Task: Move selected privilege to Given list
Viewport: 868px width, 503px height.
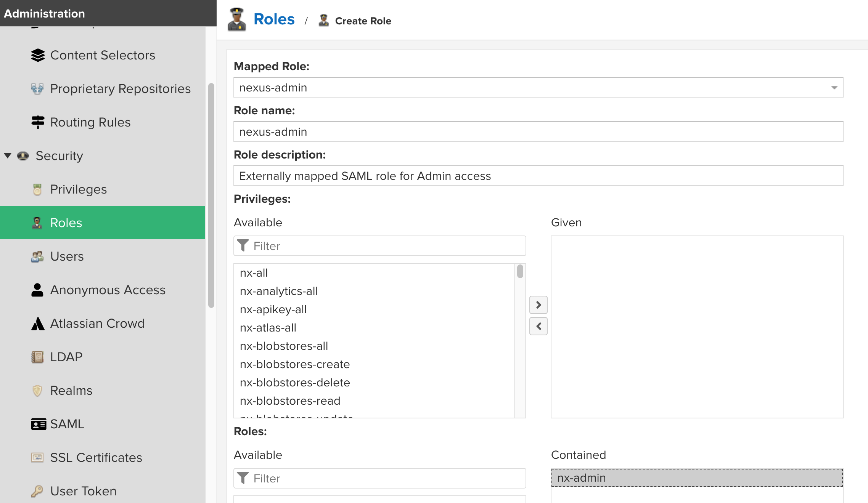Action: [x=538, y=305]
